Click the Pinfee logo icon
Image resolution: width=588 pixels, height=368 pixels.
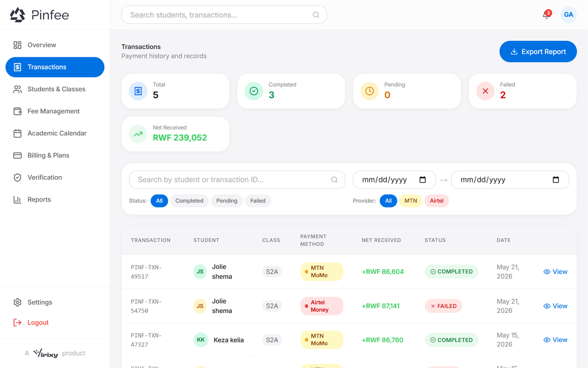(18, 15)
